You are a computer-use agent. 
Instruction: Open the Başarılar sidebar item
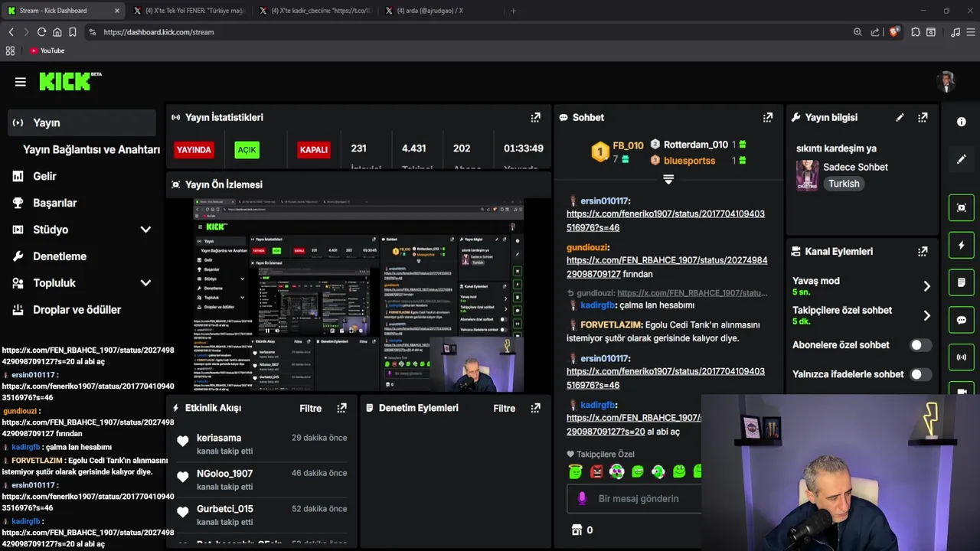[82, 203]
